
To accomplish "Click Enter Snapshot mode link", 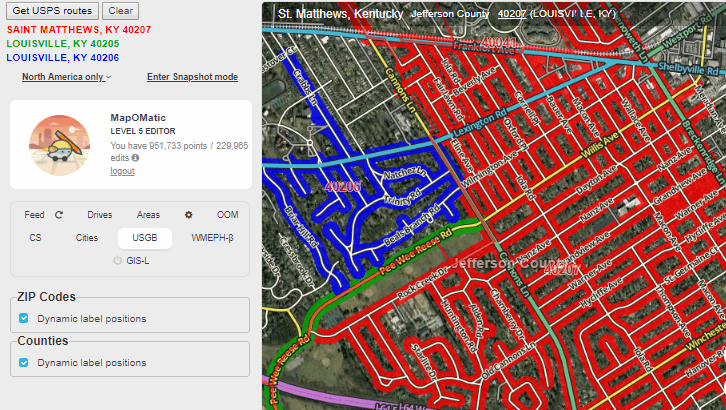I will coord(192,77).
